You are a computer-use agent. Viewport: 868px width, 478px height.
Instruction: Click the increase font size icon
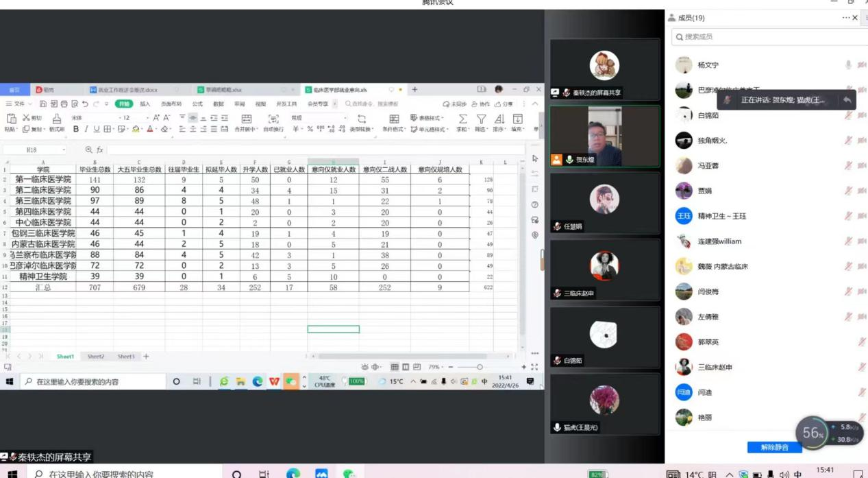[x=156, y=118]
